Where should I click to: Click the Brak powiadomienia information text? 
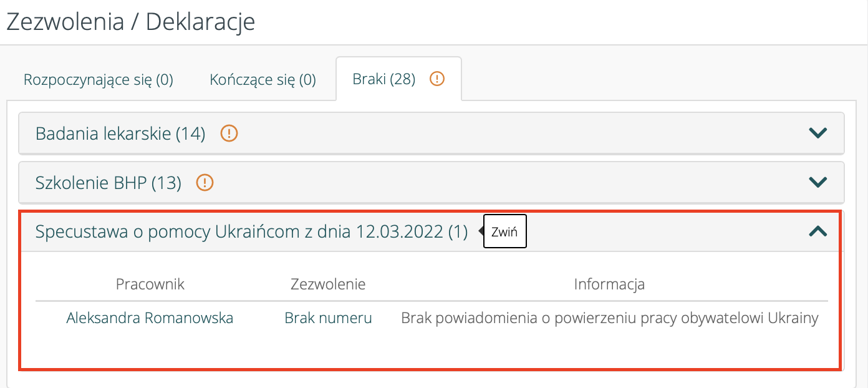pyautogui.click(x=609, y=318)
